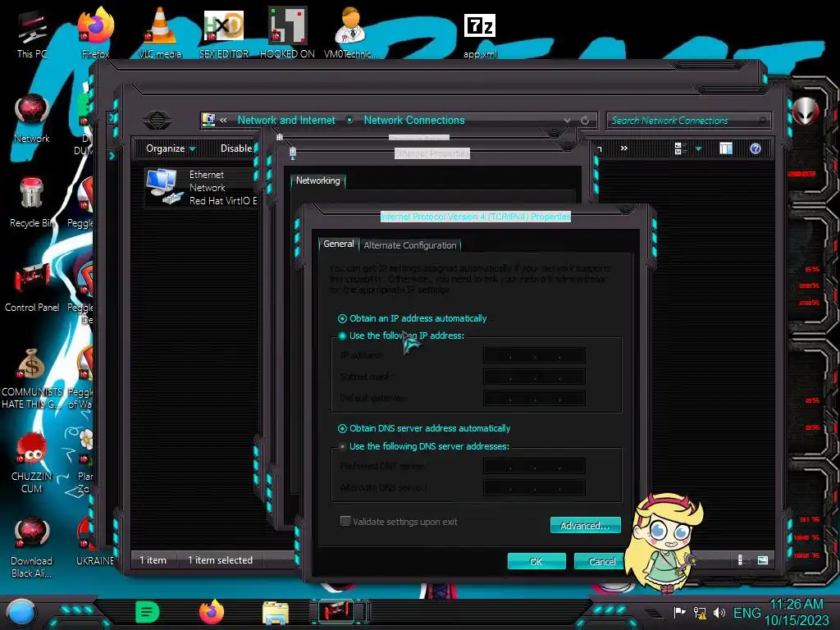Click the Alternate DNS server field

click(534, 487)
